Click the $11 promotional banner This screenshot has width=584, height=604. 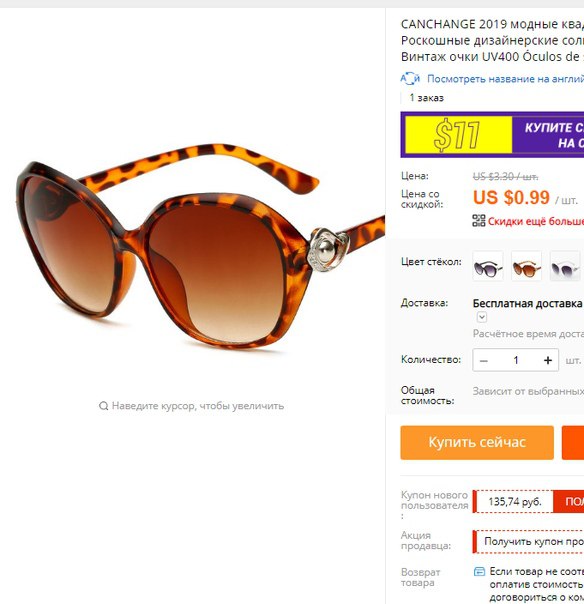492,135
